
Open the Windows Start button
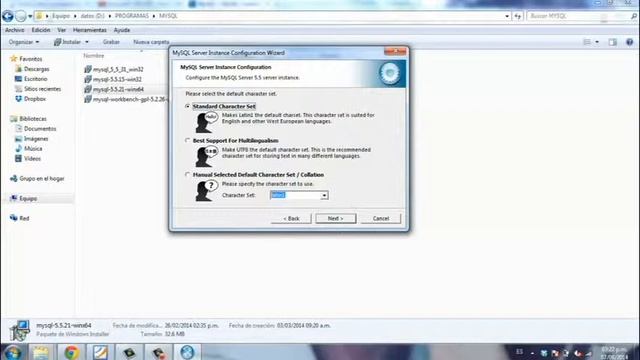[x=13, y=352]
